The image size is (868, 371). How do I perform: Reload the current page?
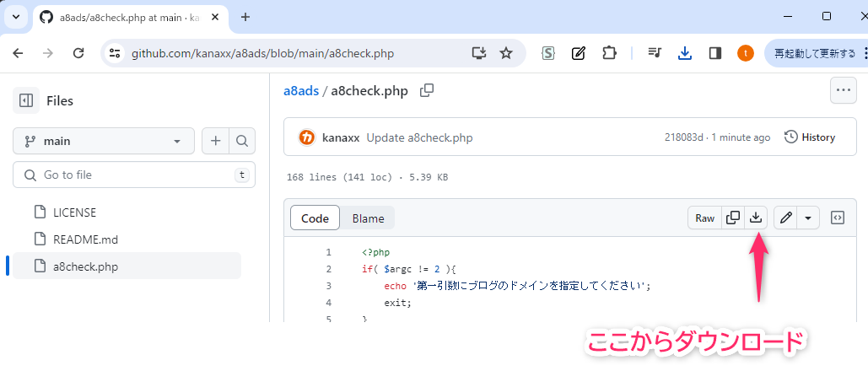78,53
